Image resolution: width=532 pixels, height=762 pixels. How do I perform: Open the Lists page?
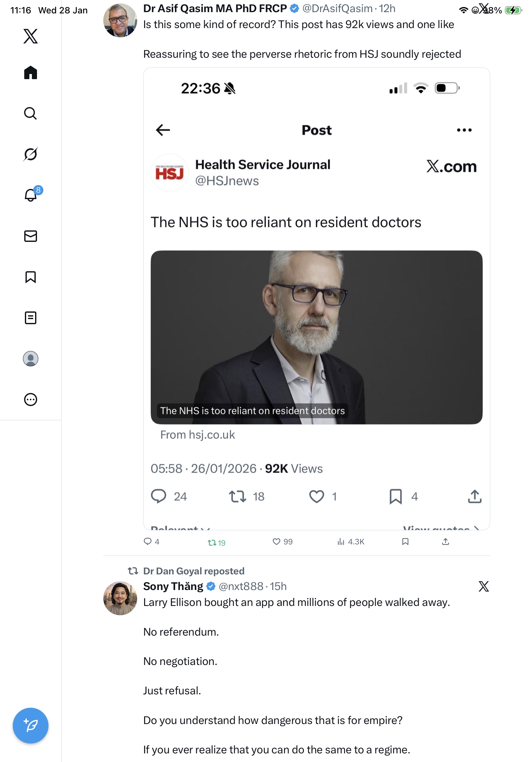[31, 317]
